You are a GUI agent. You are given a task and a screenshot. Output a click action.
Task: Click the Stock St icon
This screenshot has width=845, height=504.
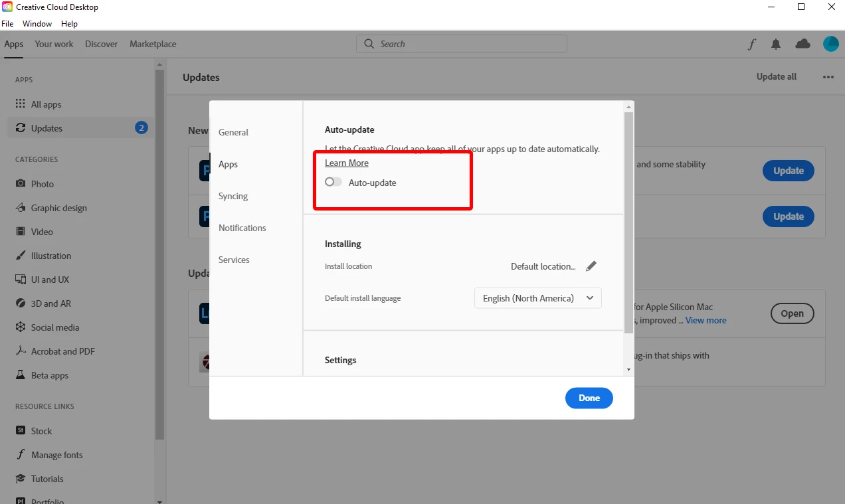tap(21, 431)
